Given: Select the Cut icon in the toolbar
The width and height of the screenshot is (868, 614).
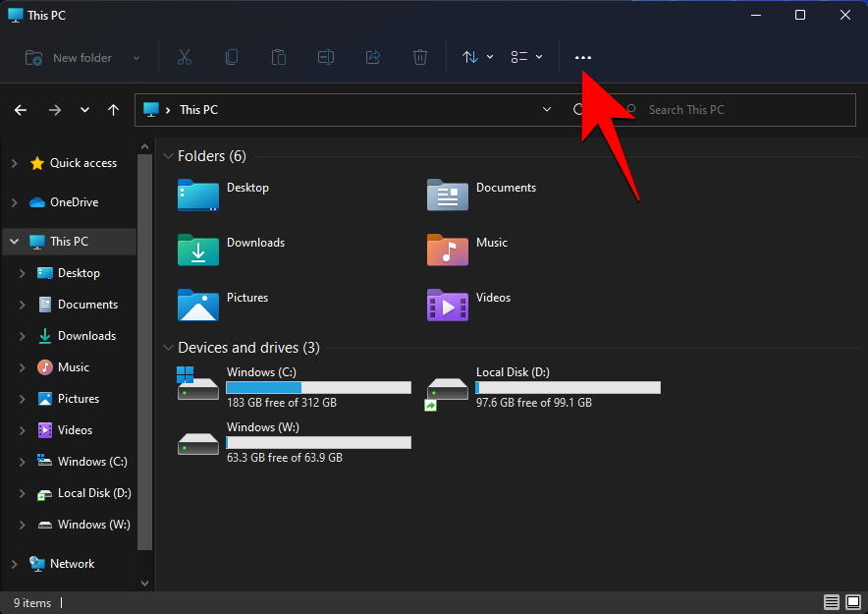Looking at the screenshot, I should point(185,57).
